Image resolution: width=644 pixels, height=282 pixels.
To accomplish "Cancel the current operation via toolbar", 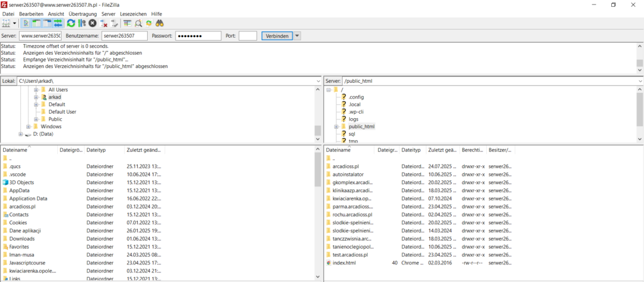I will click(x=92, y=23).
